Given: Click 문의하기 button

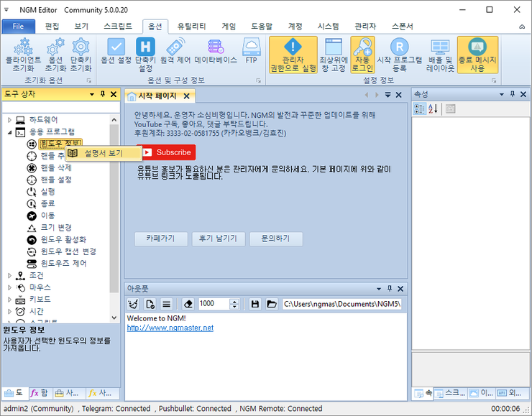Looking at the screenshot, I should pyautogui.click(x=276, y=239).
